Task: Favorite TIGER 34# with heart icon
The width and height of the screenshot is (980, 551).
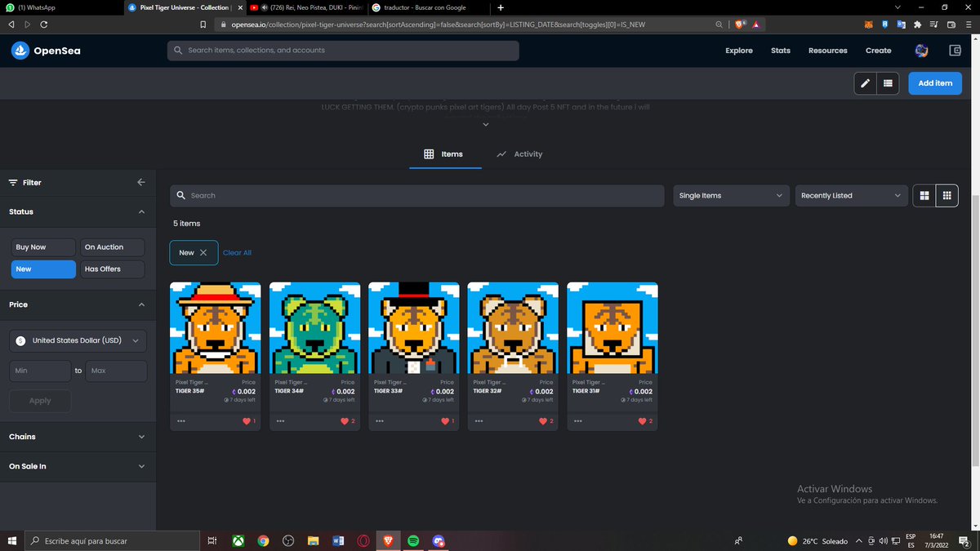Action: click(345, 421)
